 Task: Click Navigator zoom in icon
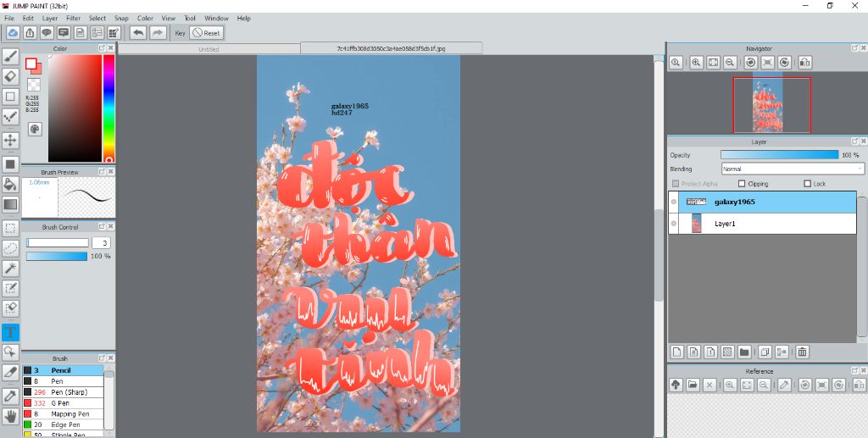pos(696,63)
